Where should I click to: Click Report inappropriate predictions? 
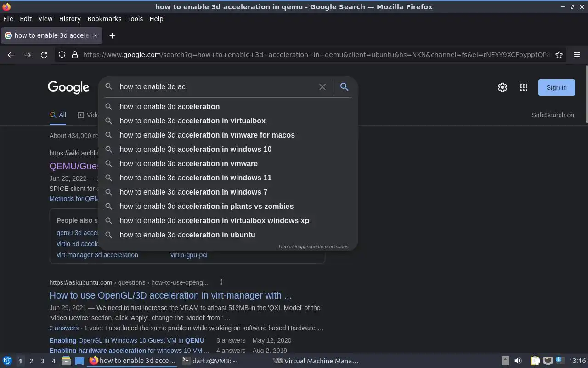(313, 247)
